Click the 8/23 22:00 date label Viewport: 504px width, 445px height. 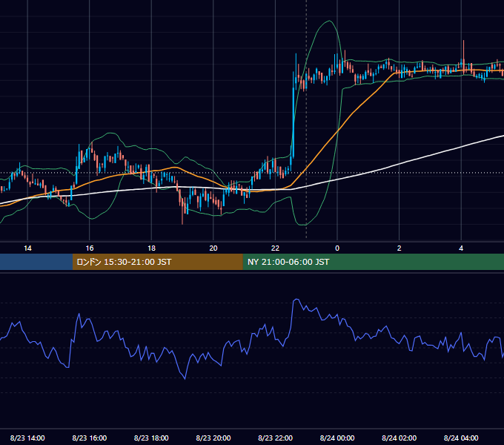276,438
